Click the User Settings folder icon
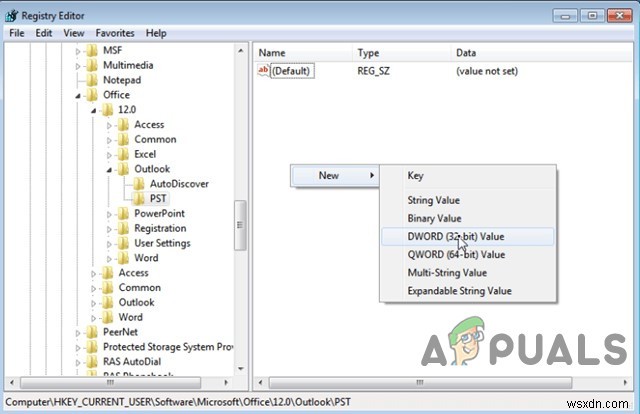 click(x=123, y=243)
